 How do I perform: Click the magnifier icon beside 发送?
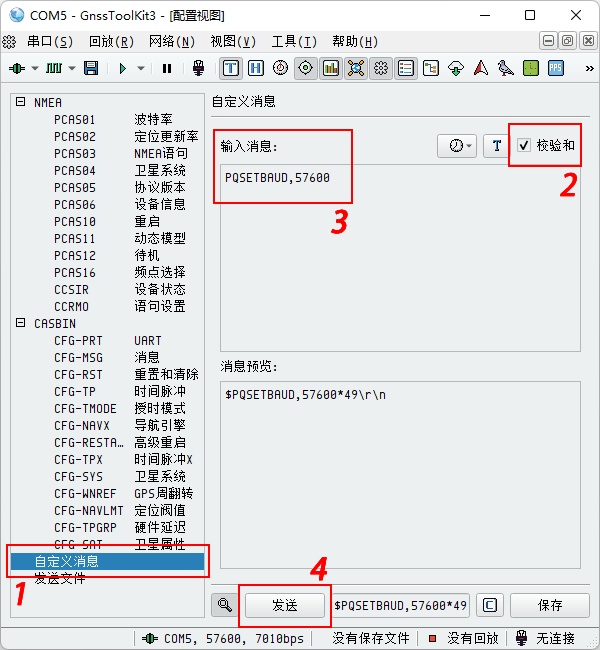pyautogui.click(x=225, y=605)
